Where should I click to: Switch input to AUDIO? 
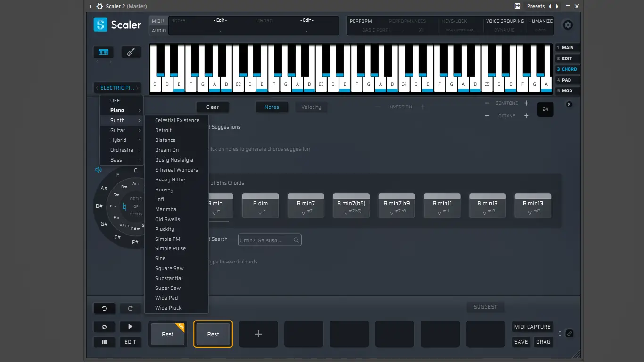[x=158, y=31]
